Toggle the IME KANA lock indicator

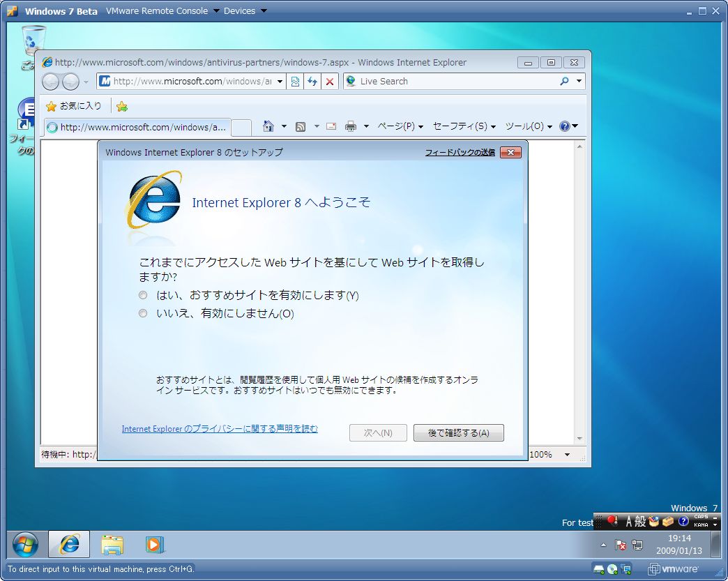click(x=701, y=525)
